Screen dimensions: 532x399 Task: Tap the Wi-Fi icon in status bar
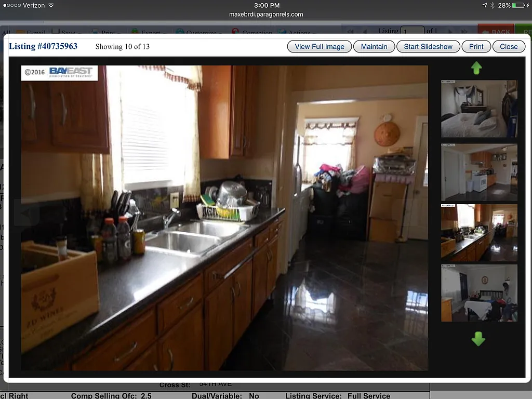tap(51, 5)
